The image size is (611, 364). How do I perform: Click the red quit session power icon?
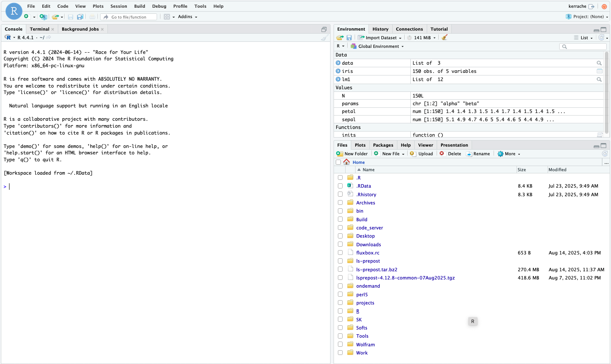pos(604,6)
